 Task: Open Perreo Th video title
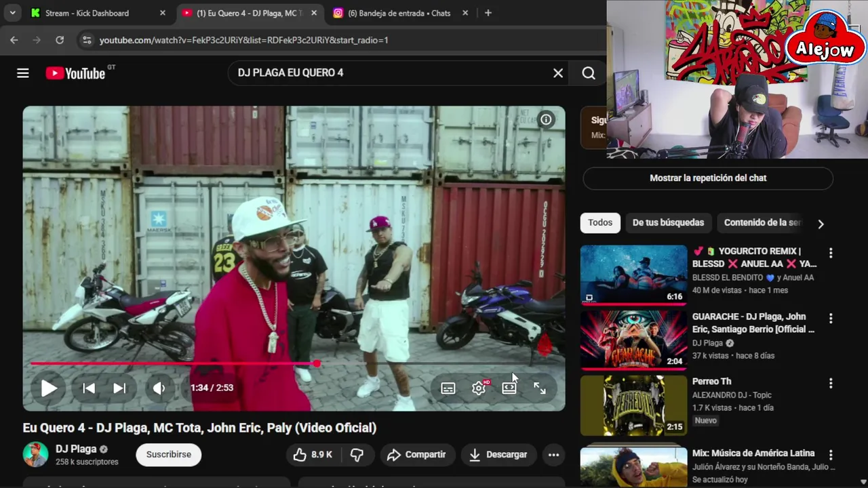[711, 382]
